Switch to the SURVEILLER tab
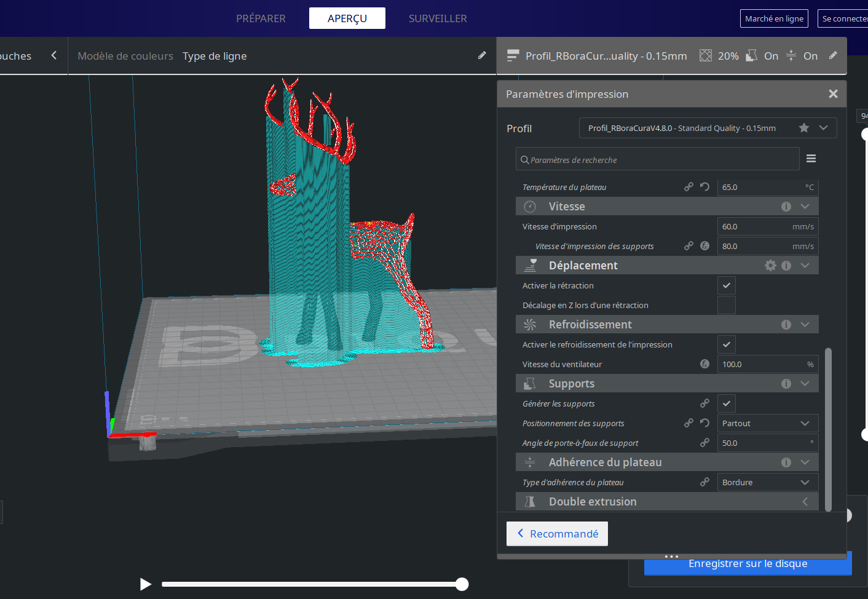This screenshot has width=868, height=599. point(438,18)
